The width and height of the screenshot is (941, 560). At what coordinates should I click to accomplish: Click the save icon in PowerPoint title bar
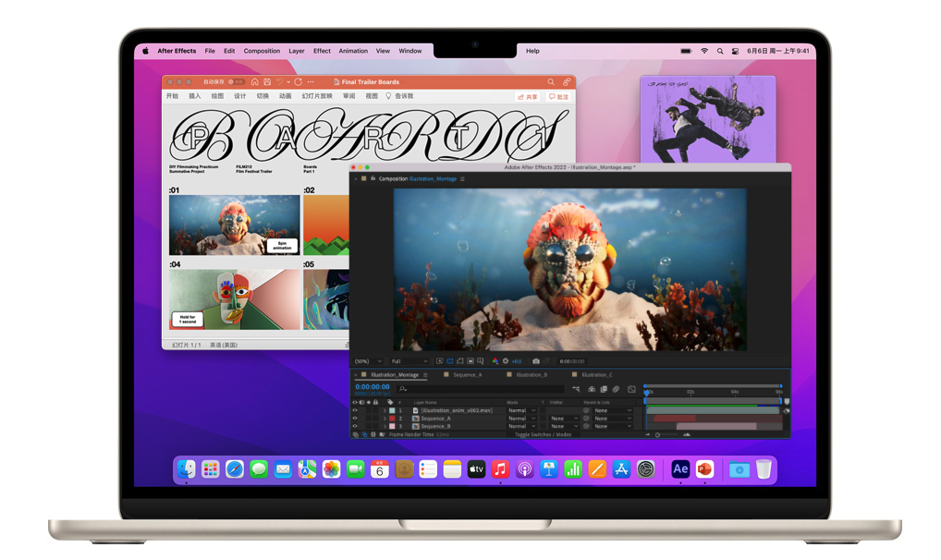click(267, 81)
